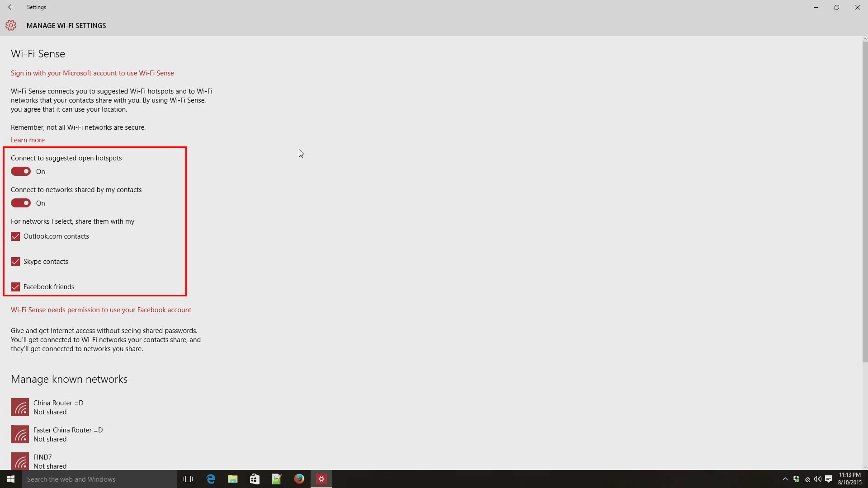Close the Settings window
868x488 pixels.
click(858, 7)
